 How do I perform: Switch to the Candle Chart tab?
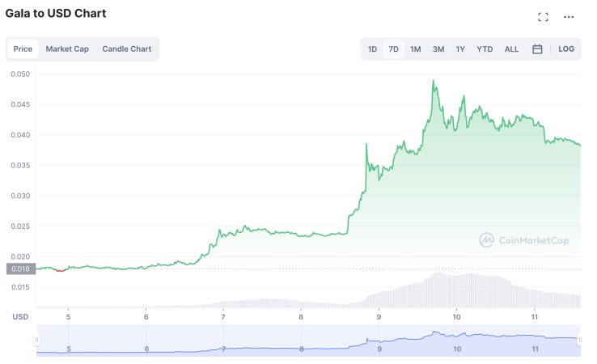tap(126, 49)
